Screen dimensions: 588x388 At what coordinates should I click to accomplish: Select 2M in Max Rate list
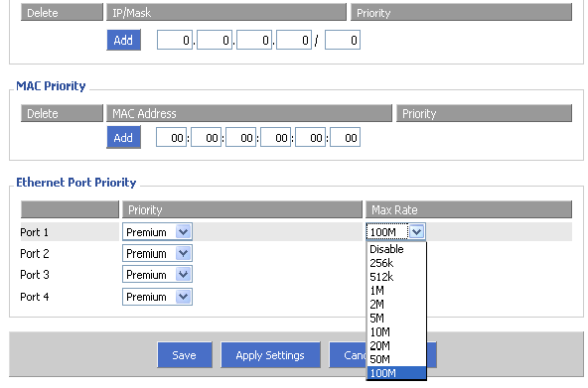click(x=396, y=304)
